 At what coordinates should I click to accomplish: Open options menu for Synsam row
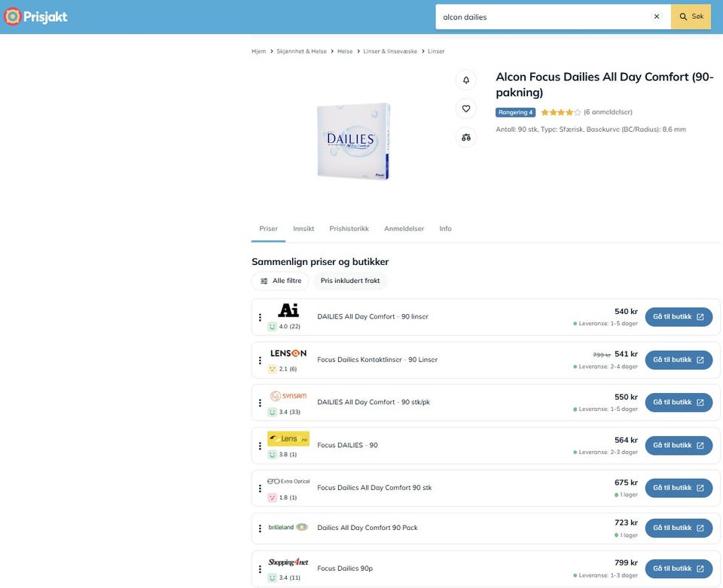(x=260, y=402)
